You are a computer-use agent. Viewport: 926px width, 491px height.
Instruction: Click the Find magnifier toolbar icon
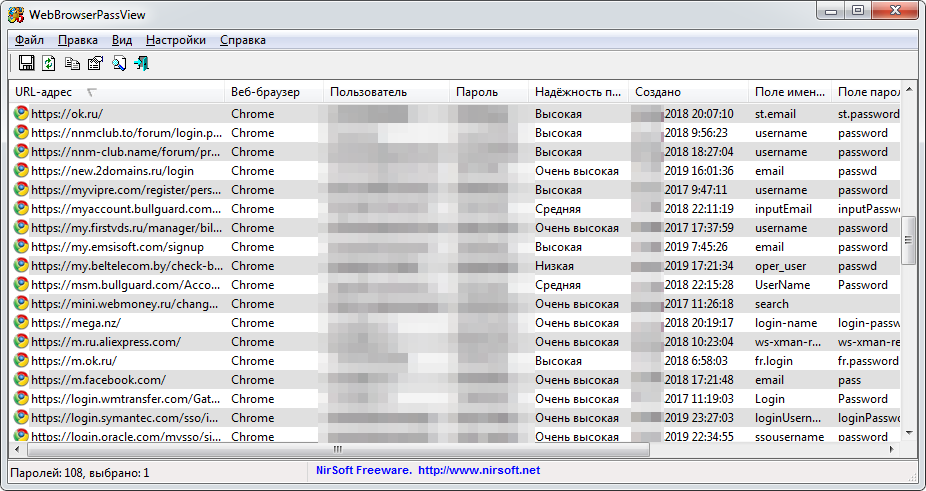[x=119, y=63]
